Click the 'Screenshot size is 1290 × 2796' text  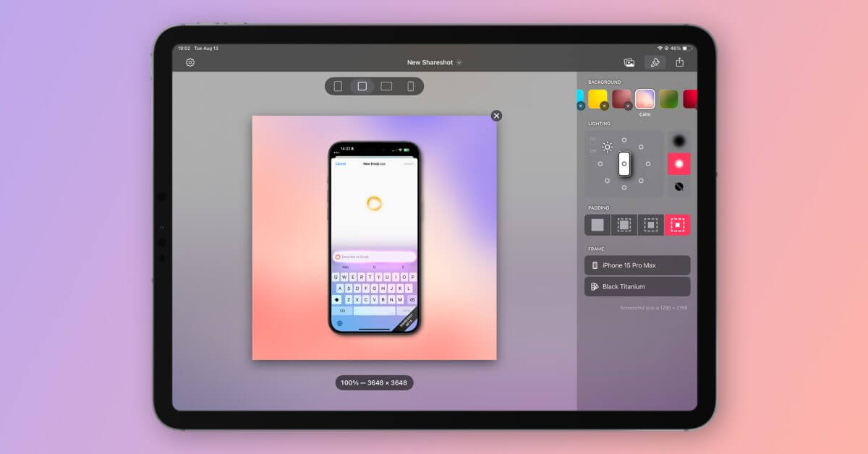653,308
